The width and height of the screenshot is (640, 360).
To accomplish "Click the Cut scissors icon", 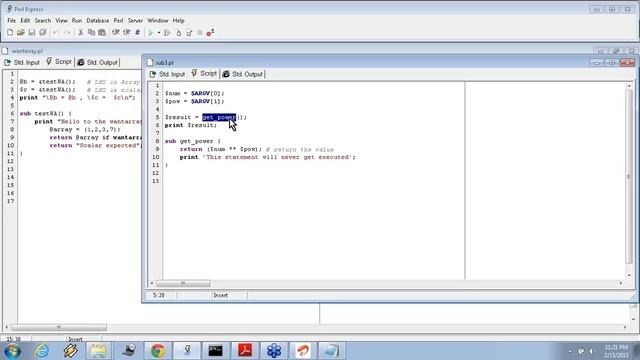I will [80, 32].
